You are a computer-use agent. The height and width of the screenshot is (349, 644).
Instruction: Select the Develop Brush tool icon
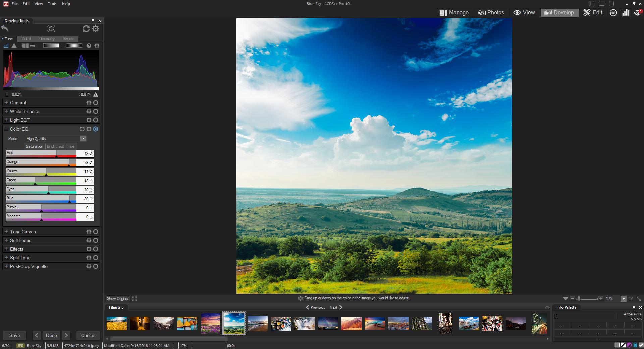click(x=29, y=46)
